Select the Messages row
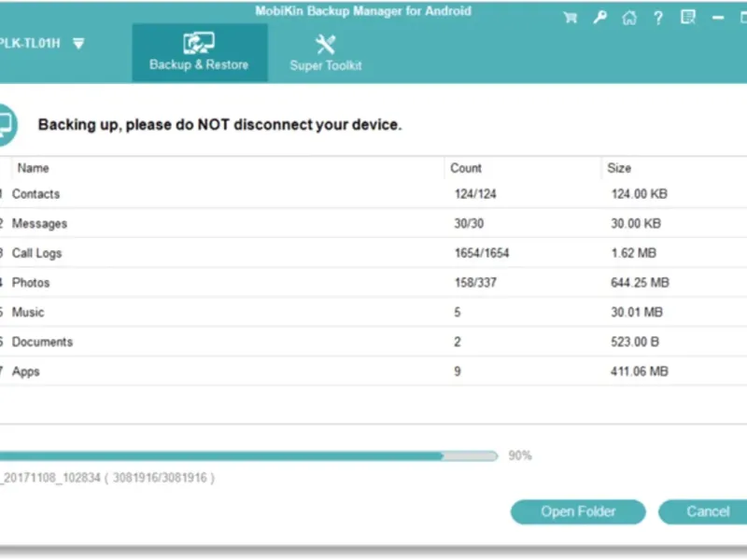747x560 pixels. click(x=373, y=223)
